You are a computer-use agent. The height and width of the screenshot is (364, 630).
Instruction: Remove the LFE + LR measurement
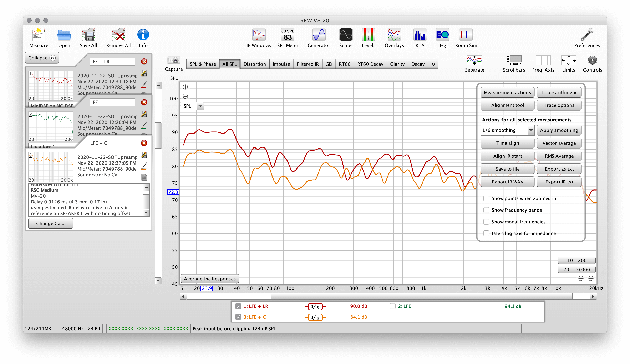[144, 61]
